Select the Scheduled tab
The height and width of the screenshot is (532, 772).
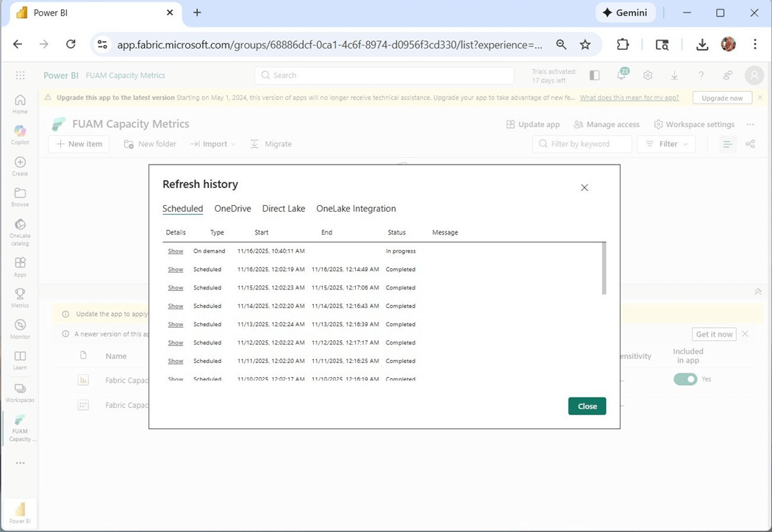(x=182, y=209)
